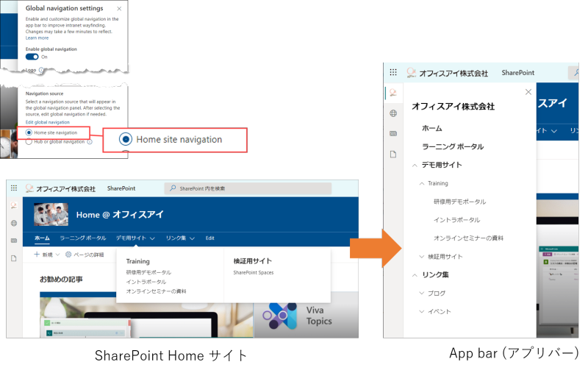Open SharePoint link in Home site header
588x373 pixels.
(121, 188)
